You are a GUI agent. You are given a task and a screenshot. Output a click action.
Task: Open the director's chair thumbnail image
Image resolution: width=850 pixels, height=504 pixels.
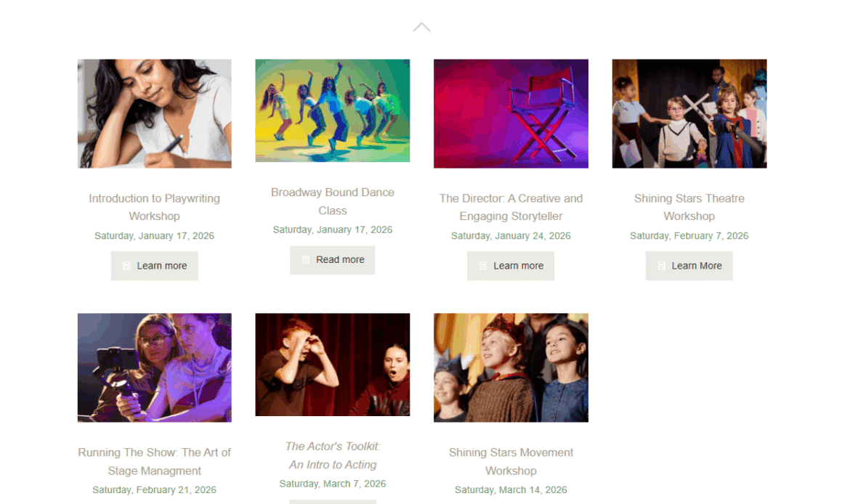click(511, 114)
